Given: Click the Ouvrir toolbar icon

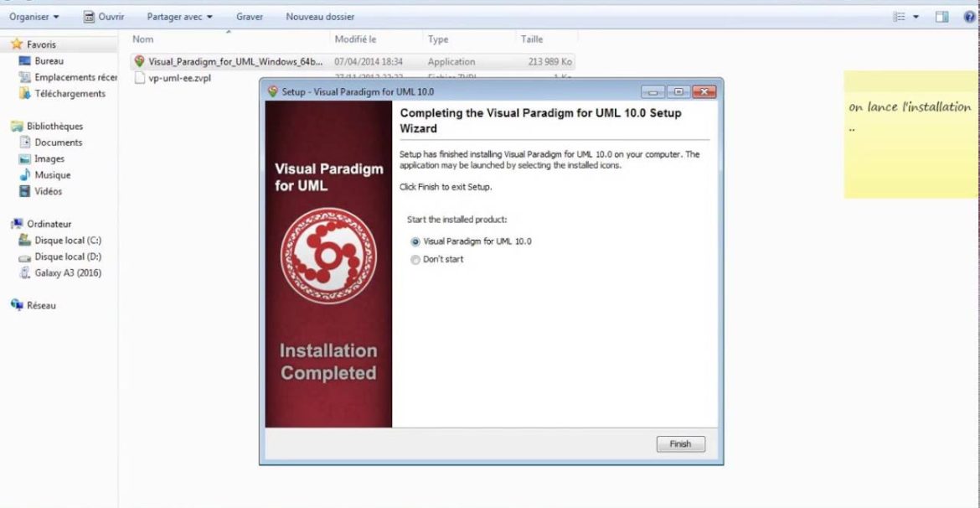Looking at the screenshot, I should point(90,17).
